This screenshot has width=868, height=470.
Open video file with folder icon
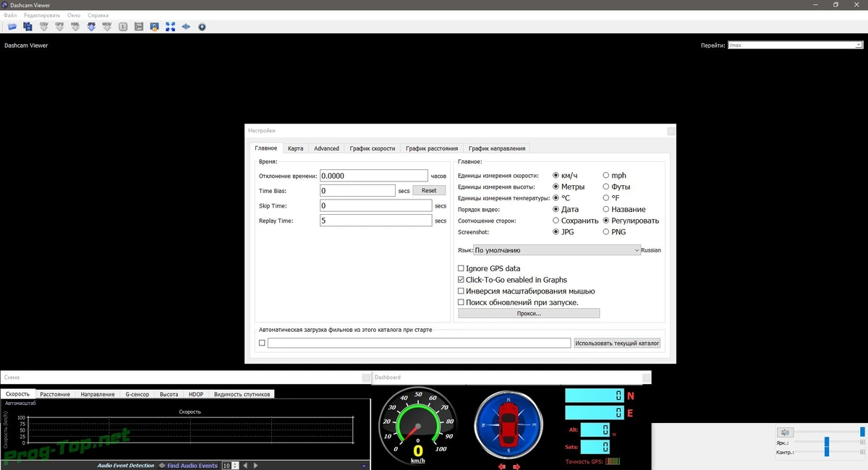point(12,26)
